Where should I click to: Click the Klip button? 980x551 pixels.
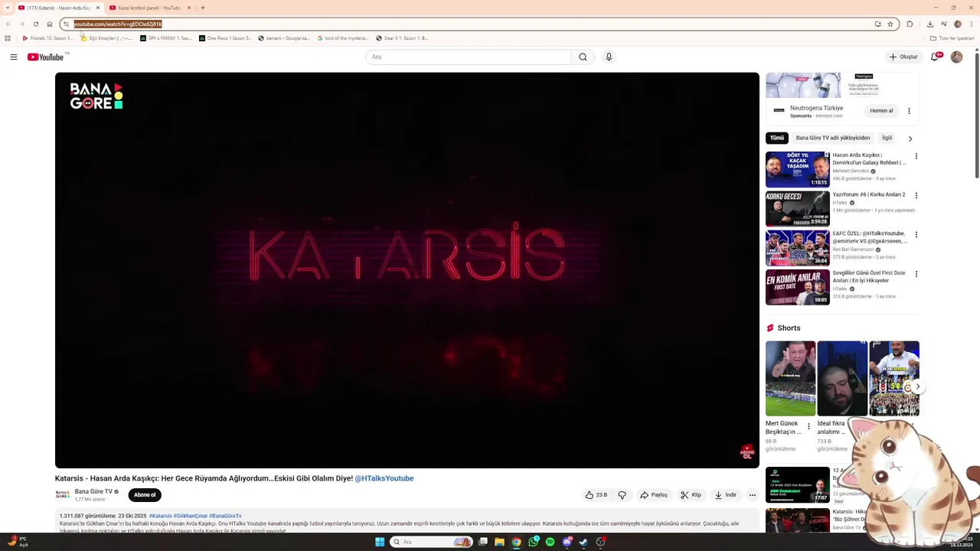[691, 495]
